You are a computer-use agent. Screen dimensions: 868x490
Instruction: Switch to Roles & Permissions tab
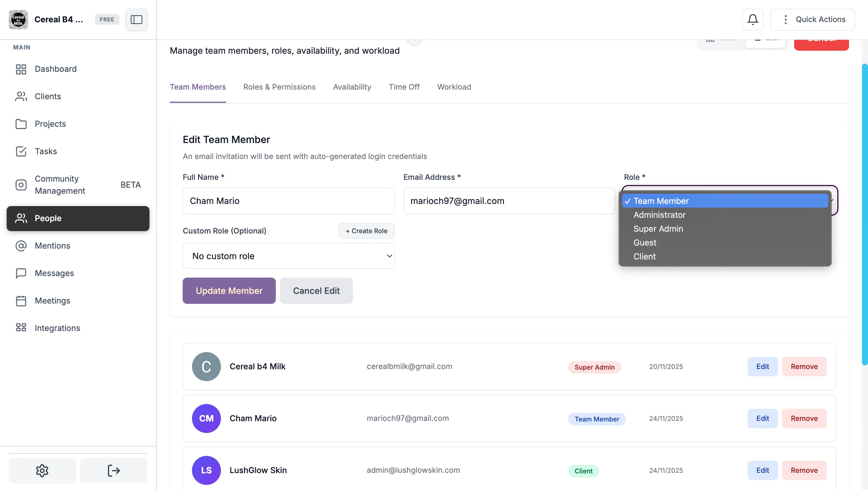pos(279,87)
